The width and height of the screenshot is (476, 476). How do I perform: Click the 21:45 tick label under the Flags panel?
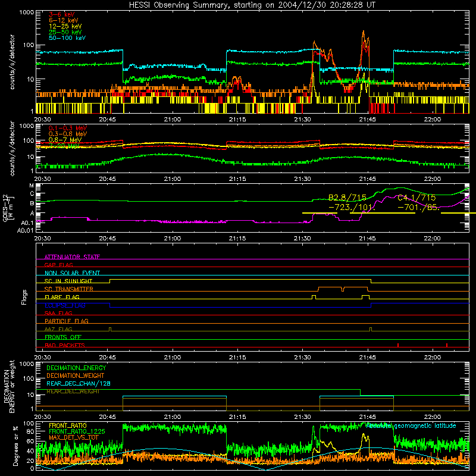click(367, 358)
